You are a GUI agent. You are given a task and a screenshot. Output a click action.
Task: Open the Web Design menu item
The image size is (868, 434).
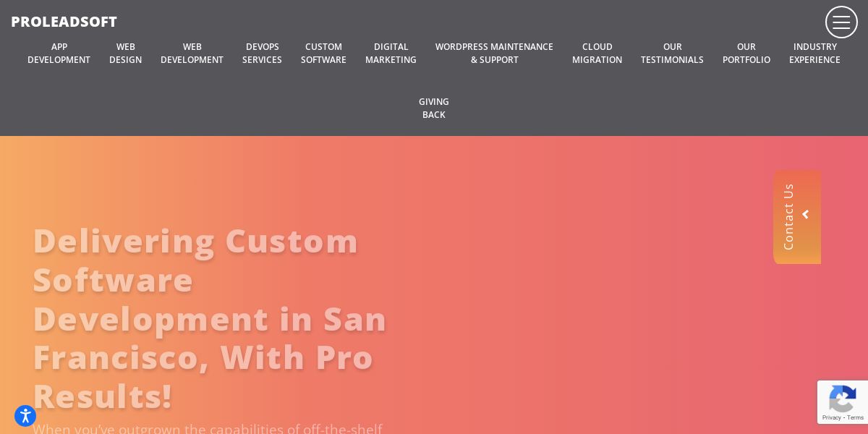pyautogui.click(x=126, y=54)
